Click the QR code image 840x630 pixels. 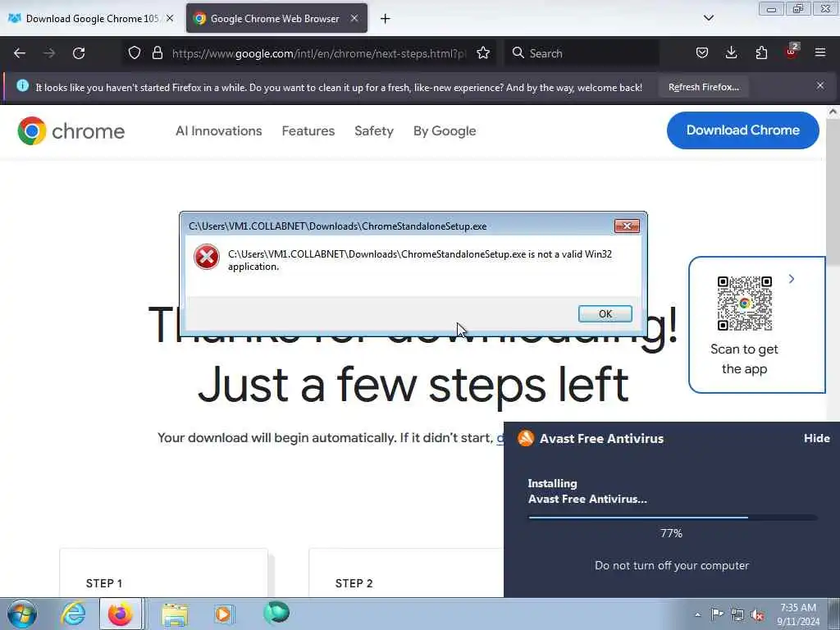[x=744, y=304]
